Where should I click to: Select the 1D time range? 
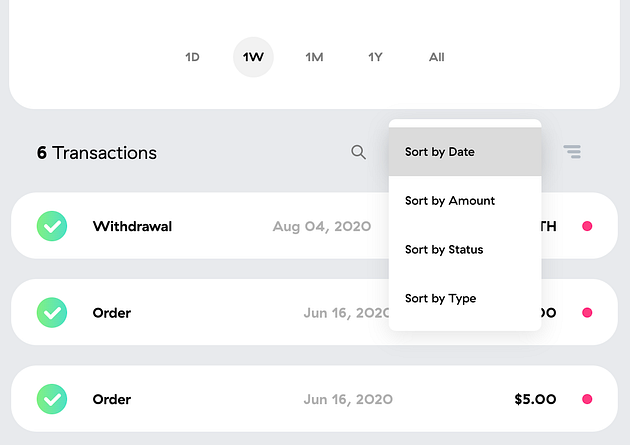point(192,57)
